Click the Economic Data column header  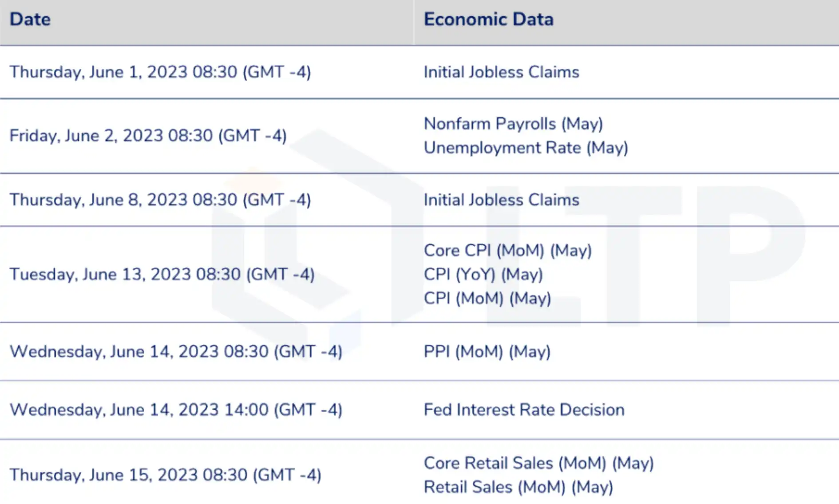click(489, 20)
